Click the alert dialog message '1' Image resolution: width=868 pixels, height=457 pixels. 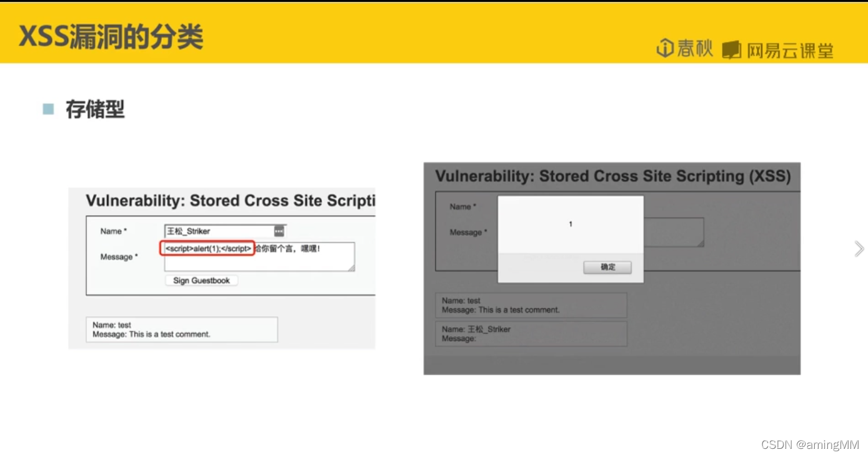pyautogui.click(x=571, y=224)
